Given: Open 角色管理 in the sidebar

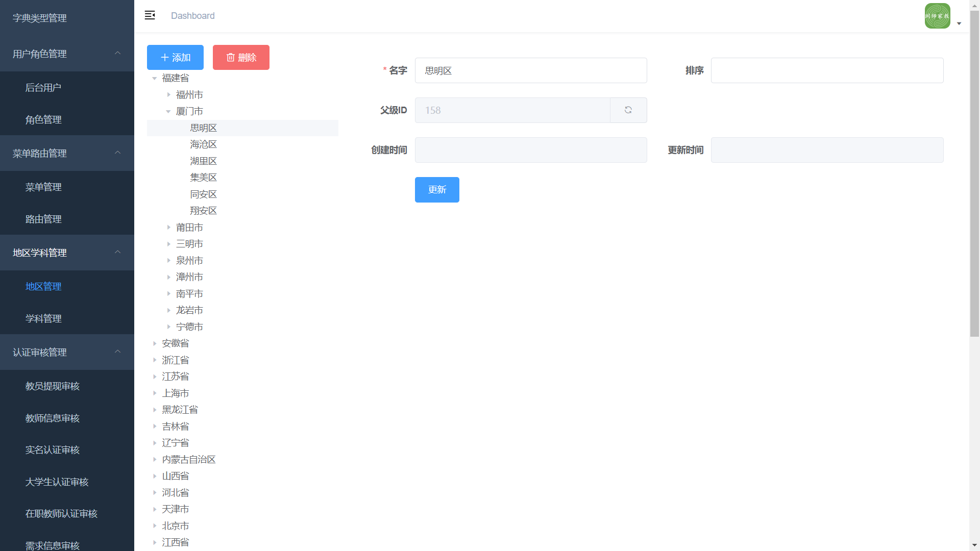Looking at the screenshot, I should coord(43,119).
